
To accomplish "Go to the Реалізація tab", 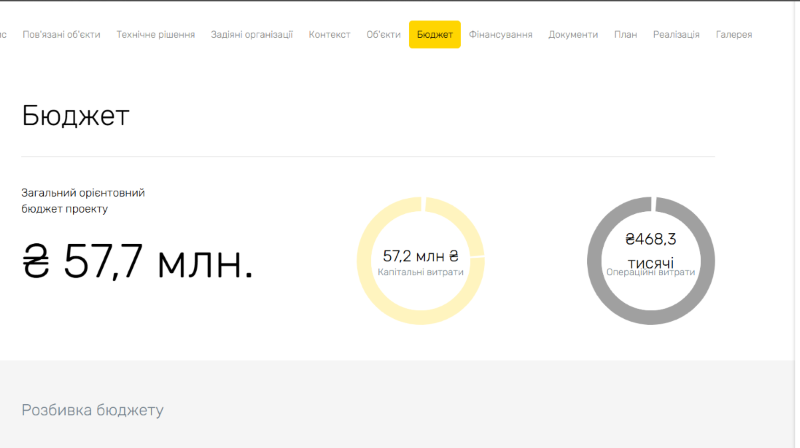I will [676, 34].
